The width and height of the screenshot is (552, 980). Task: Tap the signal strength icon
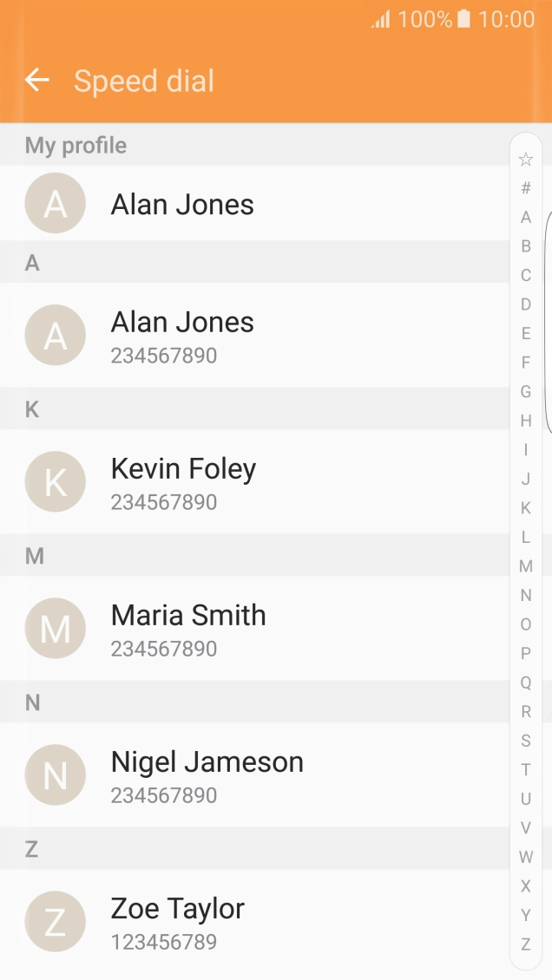pyautogui.click(x=381, y=19)
